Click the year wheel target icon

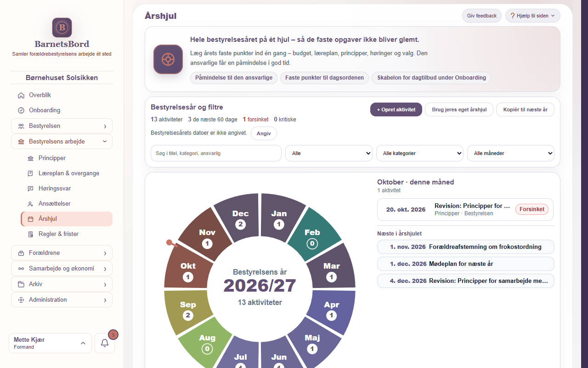click(x=168, y=59)
